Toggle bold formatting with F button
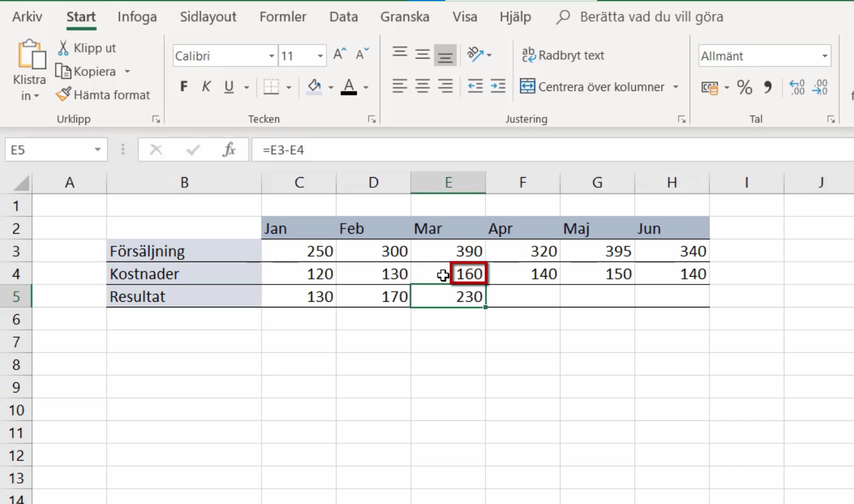This screenshot has height=504, width=854. [x=183, y=87]
